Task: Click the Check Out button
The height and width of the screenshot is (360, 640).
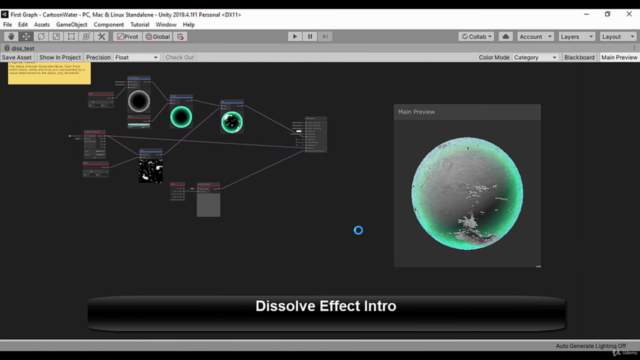Action: coord(180,58)
